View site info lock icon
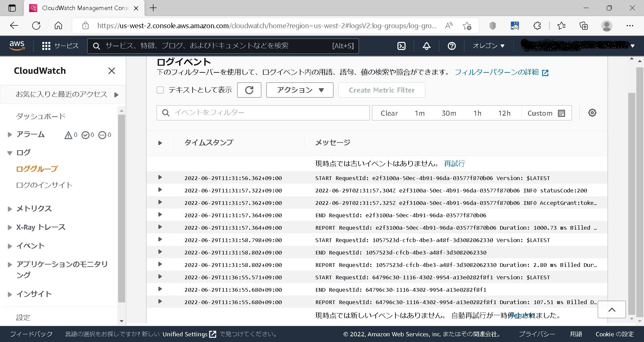644x342 pixels. click(x=86, y=25)
